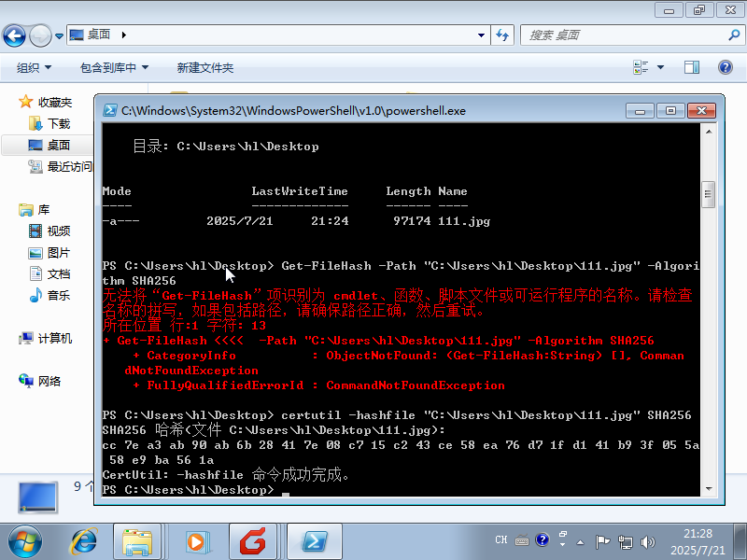Open the 组织 dropdown menu

(34, 67)
